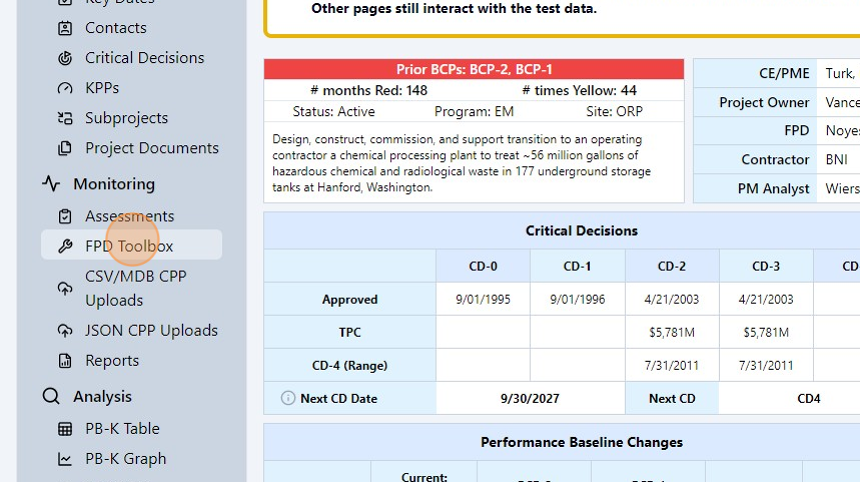This screenshot has height=482, width=860.
Task: Select the Monitoring section header
Action: pos(113,184)
